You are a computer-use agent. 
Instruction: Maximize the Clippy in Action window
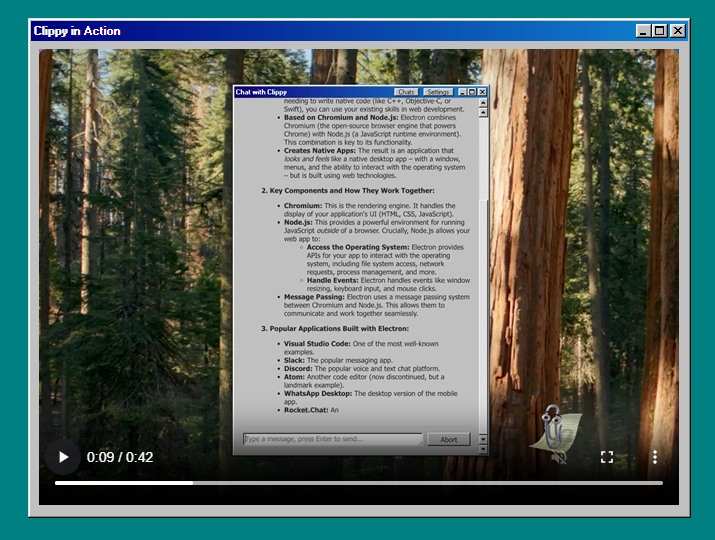pos(659,31)
